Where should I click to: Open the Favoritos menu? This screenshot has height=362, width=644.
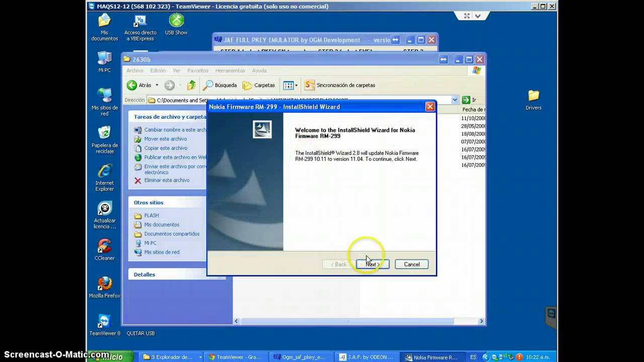(x=198, y=71)
